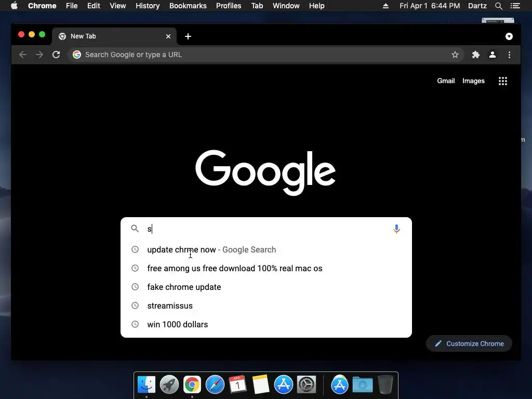Open the profile avatar icon

pos(493,55)
